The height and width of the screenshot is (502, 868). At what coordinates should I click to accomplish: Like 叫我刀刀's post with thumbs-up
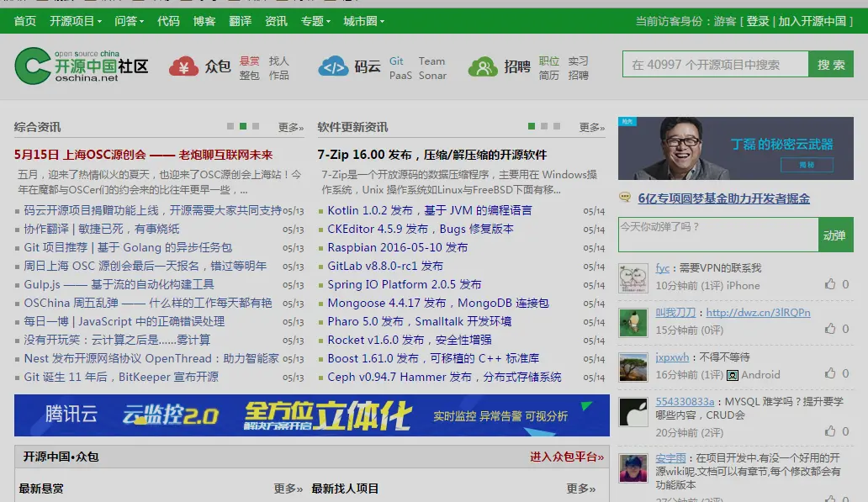tap(829, 329)
